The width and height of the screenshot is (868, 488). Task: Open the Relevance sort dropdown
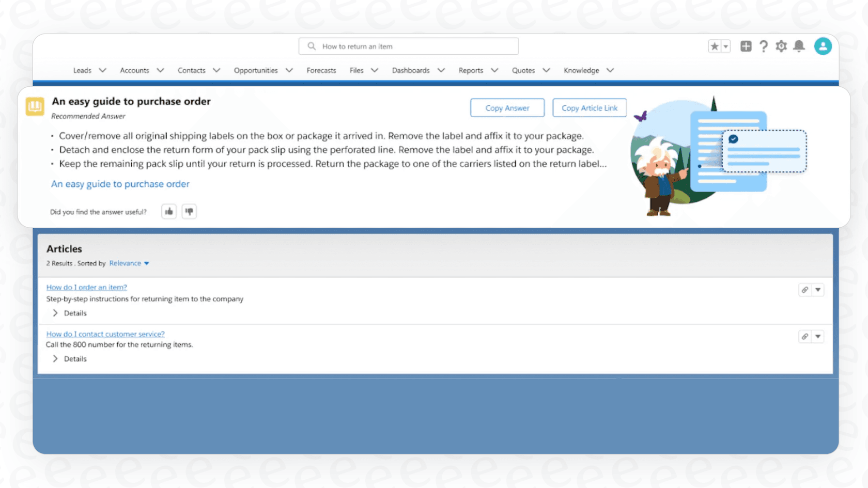(x=129, y=263)
